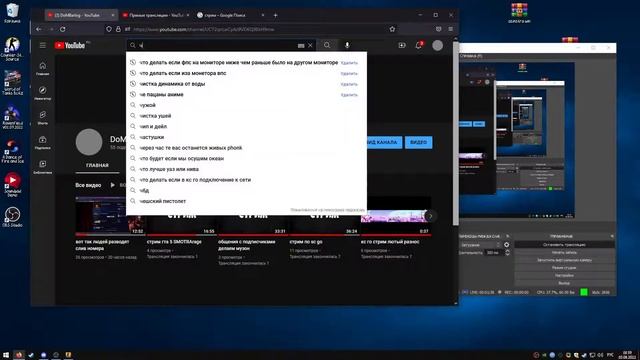The height and width of the screenshot is (360, 640).
Task: Go back with the browser back arrow
Action: (x=38, y=29)
